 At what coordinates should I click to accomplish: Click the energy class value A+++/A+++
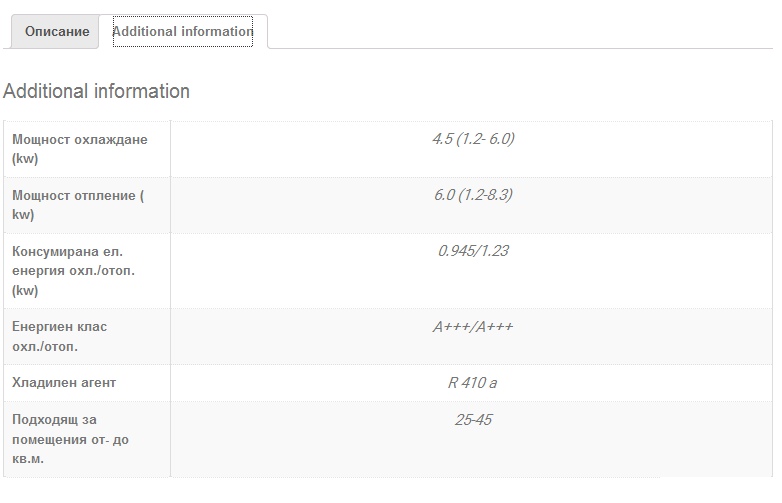[x=473, y=327]
